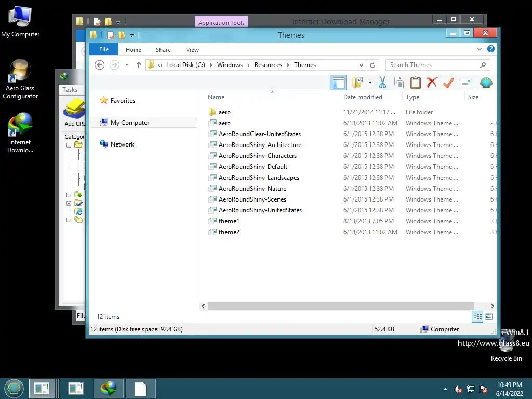Open the recent locations dropdown
The image size is (532, 399).
click(x=127, y=65)
